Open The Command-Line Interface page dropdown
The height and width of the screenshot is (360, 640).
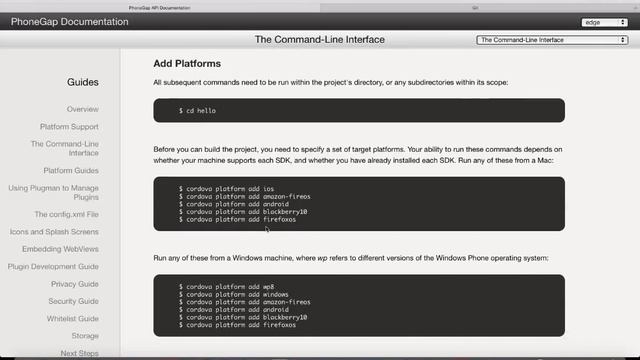[552, 40]
